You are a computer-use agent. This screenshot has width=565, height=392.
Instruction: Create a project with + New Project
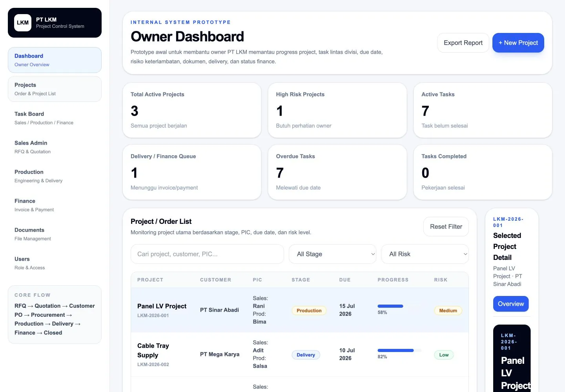click(518, 43)
